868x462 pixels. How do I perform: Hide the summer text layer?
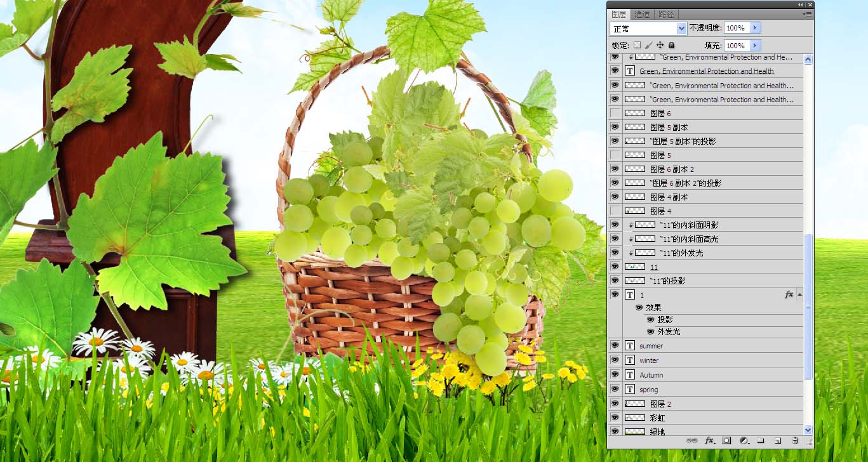point(615,346)
